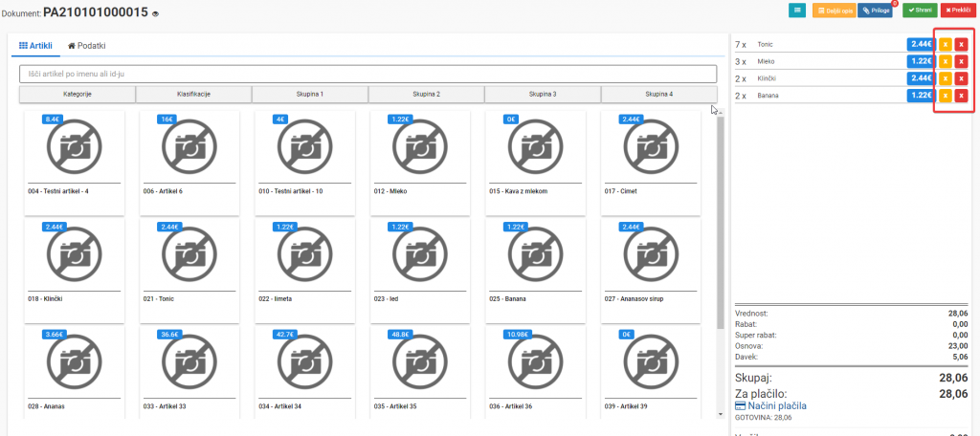This screenshot has height=436, width=980.
Task: Select the Banana line in receipt
Action: click(853, 95)
